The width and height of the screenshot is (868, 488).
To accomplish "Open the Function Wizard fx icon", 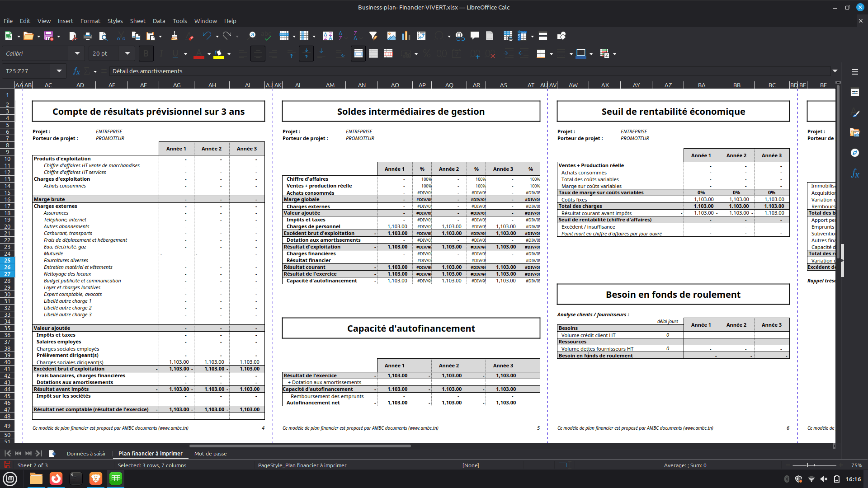I will tap(76, 71).
